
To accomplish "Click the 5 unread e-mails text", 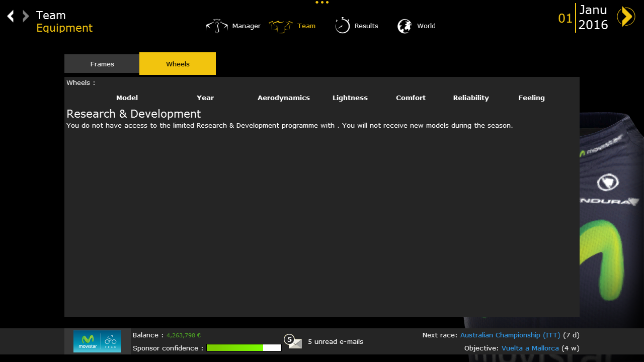I will click(336, 342).
